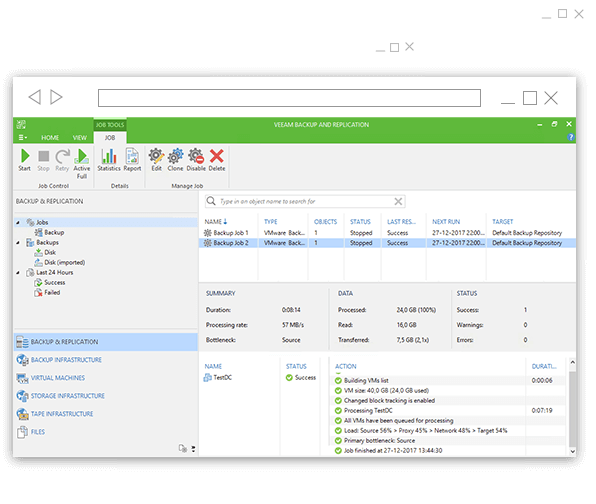Switch to the Job ribbon tab

pyautogui.click(x=110, y=138)
